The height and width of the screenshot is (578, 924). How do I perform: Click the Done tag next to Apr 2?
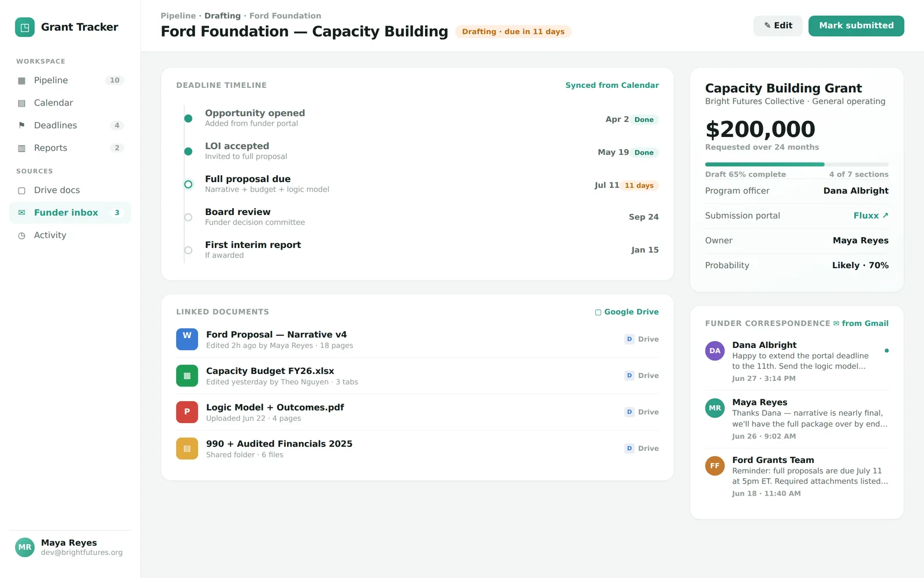644,120
